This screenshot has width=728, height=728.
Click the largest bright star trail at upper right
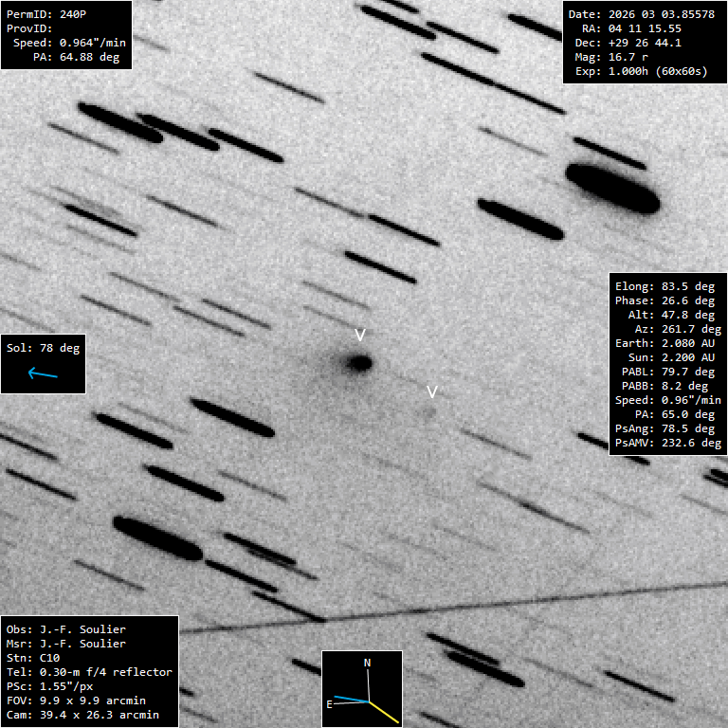[612, 188]
